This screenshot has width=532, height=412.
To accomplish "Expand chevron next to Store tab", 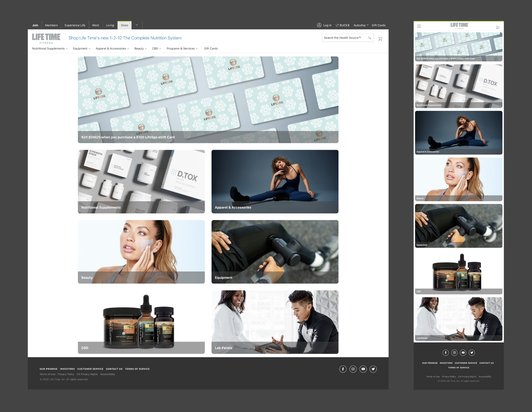I will point(137,25).
